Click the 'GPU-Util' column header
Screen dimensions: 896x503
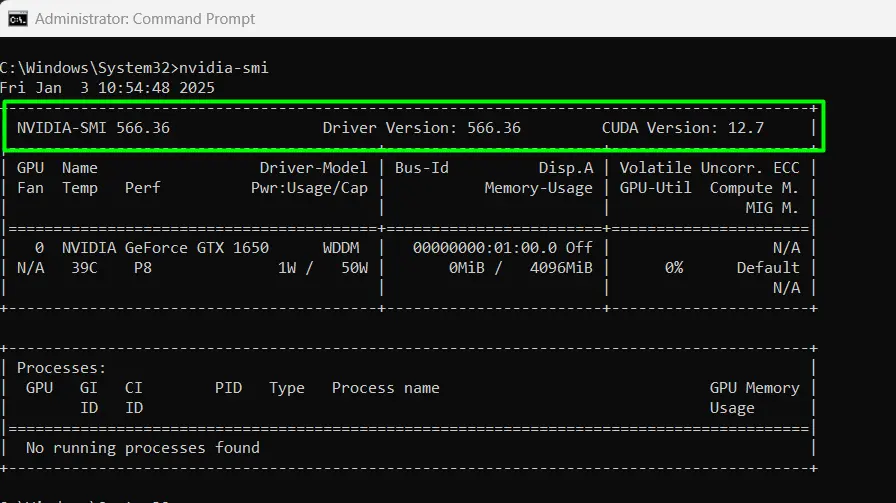(655, 188)
